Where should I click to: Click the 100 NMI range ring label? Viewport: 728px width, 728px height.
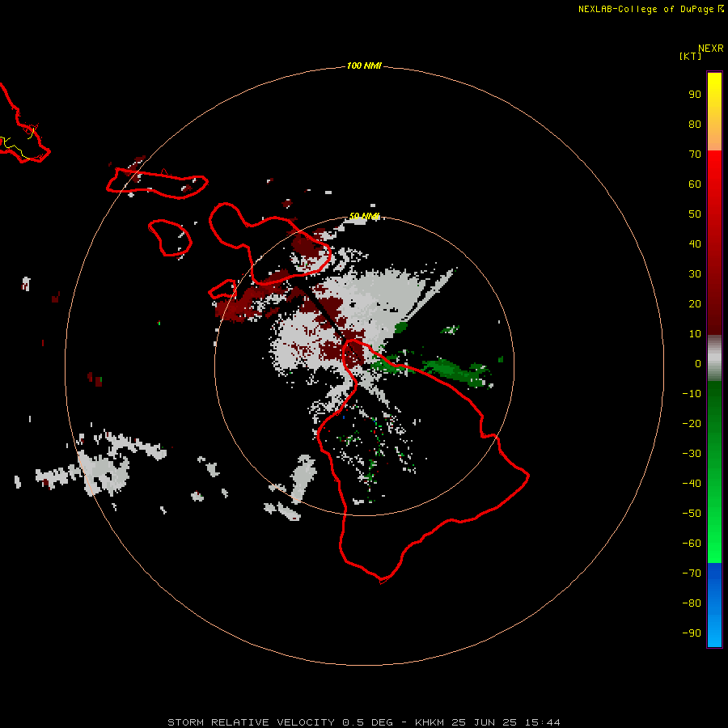364,66
